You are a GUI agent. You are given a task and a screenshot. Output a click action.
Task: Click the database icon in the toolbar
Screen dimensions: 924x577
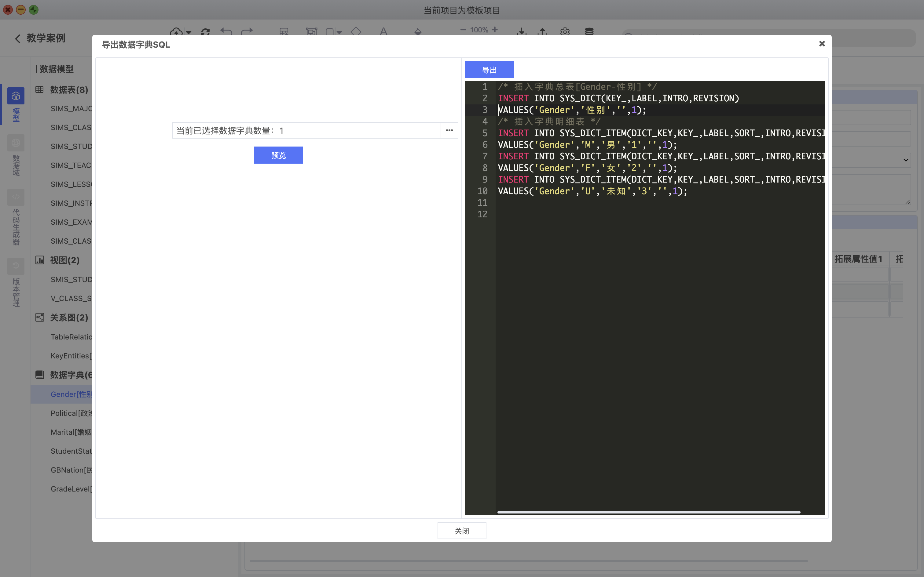pos(589,31)
